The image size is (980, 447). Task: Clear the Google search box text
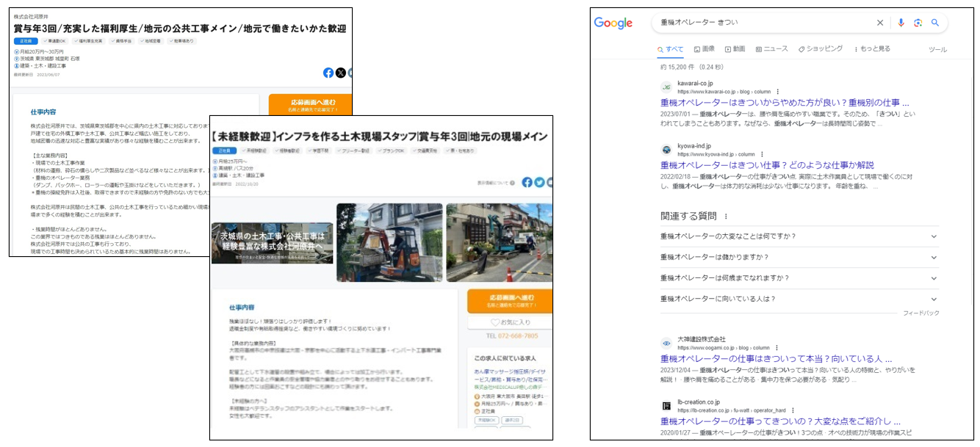coord(880,23)
